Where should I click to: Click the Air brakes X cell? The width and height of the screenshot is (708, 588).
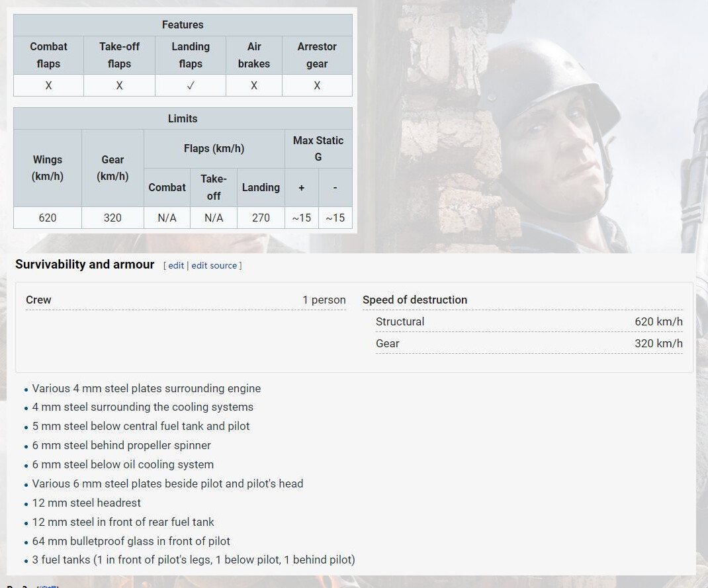click(254, 85)
